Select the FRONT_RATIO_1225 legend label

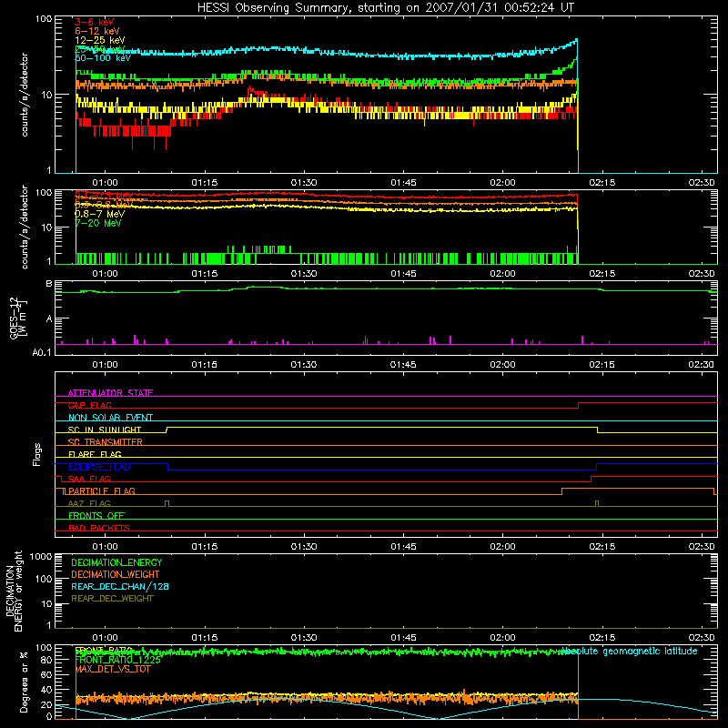click(117, 660)
